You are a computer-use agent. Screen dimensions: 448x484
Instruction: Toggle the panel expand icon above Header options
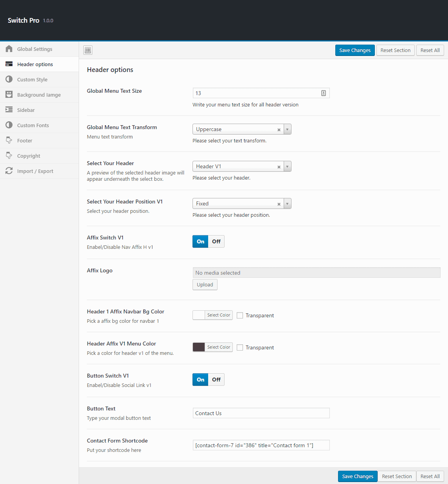coord(88,50)
